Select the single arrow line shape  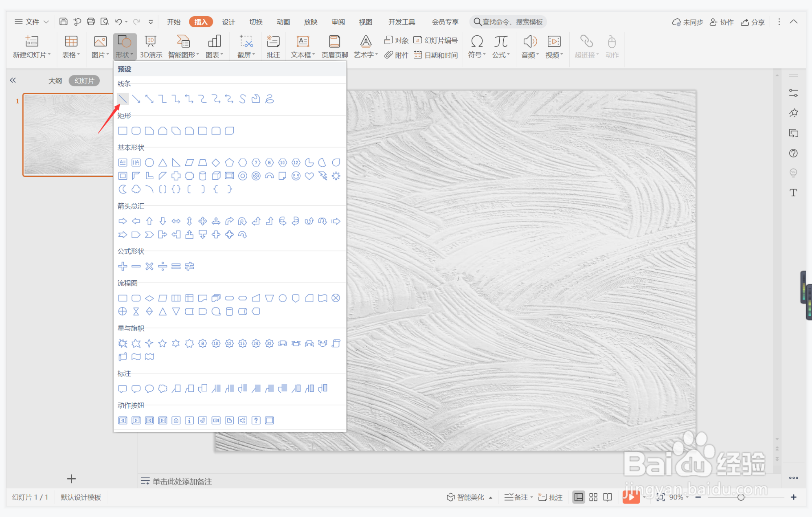click(136, 99)
